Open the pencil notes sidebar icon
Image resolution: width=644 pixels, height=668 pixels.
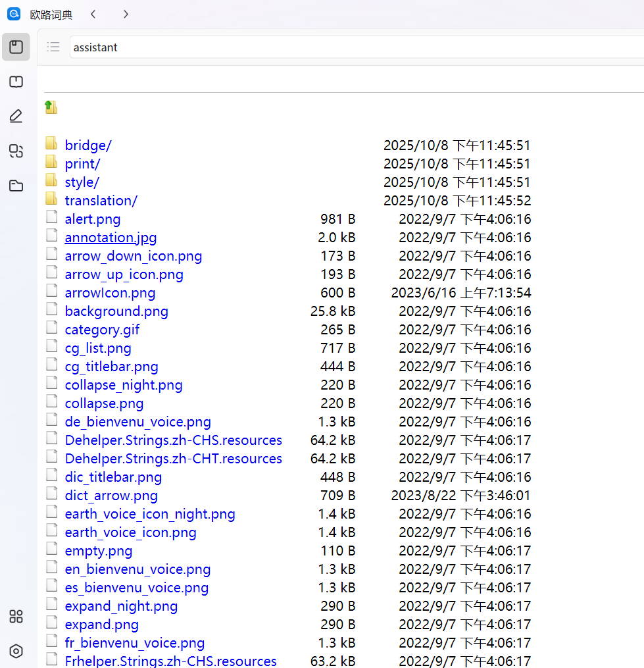tap(16, 116)
